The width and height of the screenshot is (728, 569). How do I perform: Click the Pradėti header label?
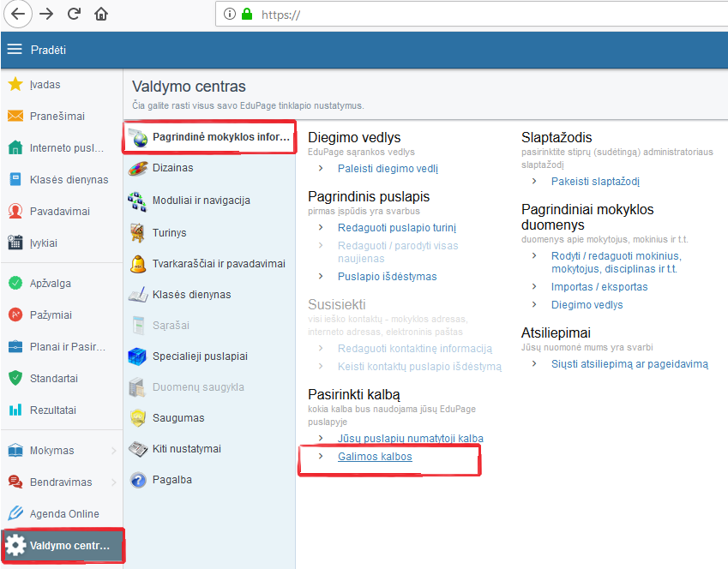pos(48,50)
